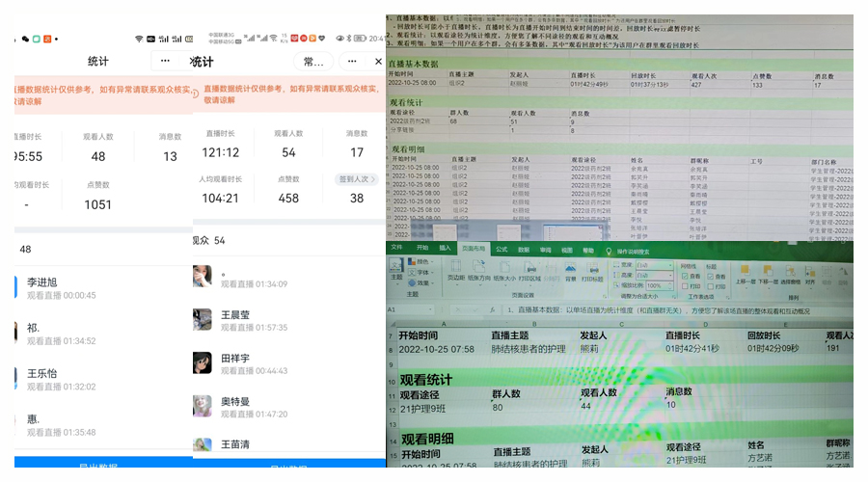
Task: Select the 页面布局 page layout tab
Action: point(474,249)
